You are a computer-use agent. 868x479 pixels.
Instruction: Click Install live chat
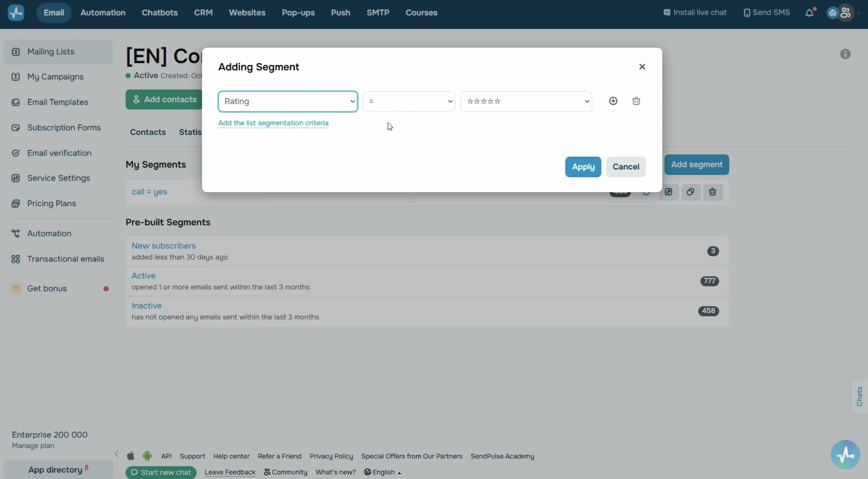(695, 13)
